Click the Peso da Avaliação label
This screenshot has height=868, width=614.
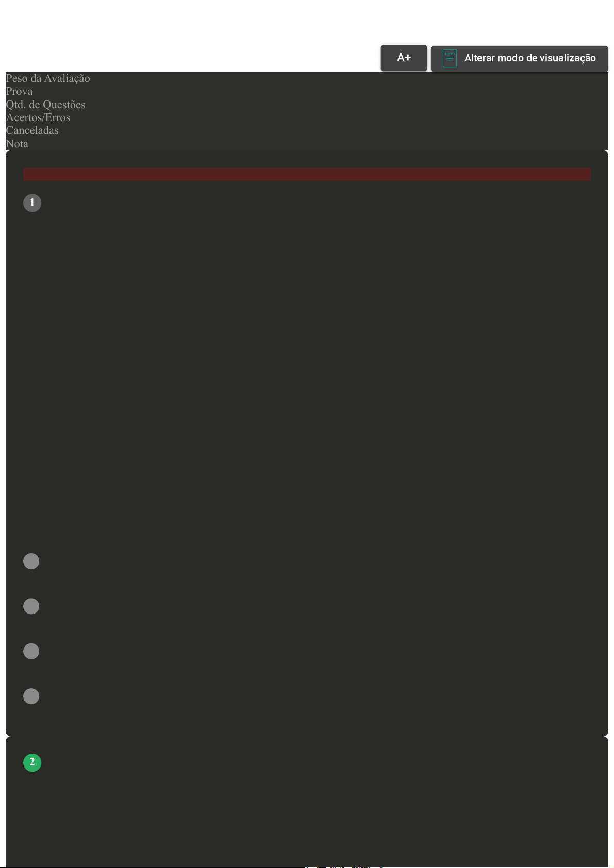(x=48, y=78)
